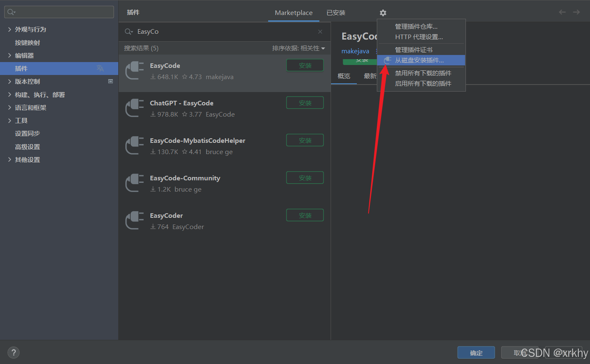Install the EasyCode-MybatisCodeHelper plugin

coord(305,140)
